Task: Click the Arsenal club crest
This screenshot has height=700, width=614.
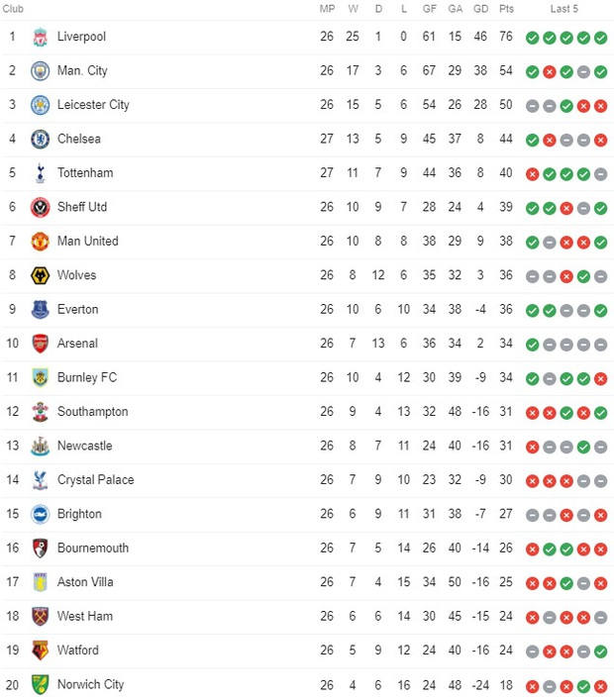Action: pos(41,344)
